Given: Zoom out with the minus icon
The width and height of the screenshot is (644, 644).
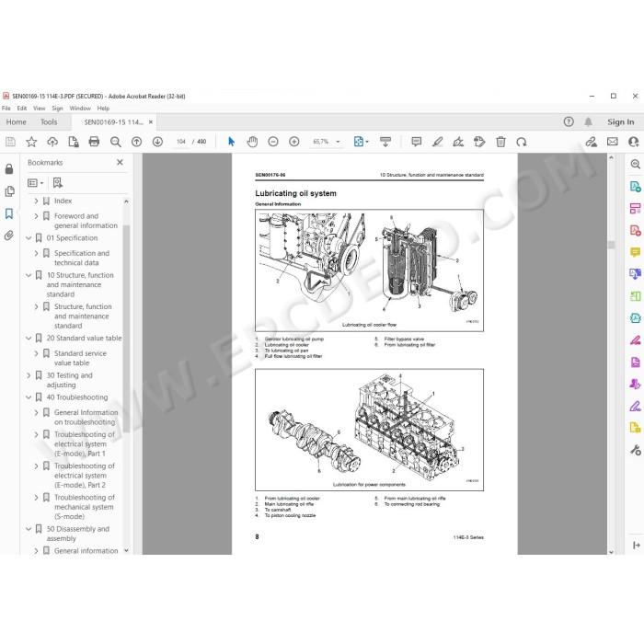Looking at the screenshot, I should click(273, 142).
